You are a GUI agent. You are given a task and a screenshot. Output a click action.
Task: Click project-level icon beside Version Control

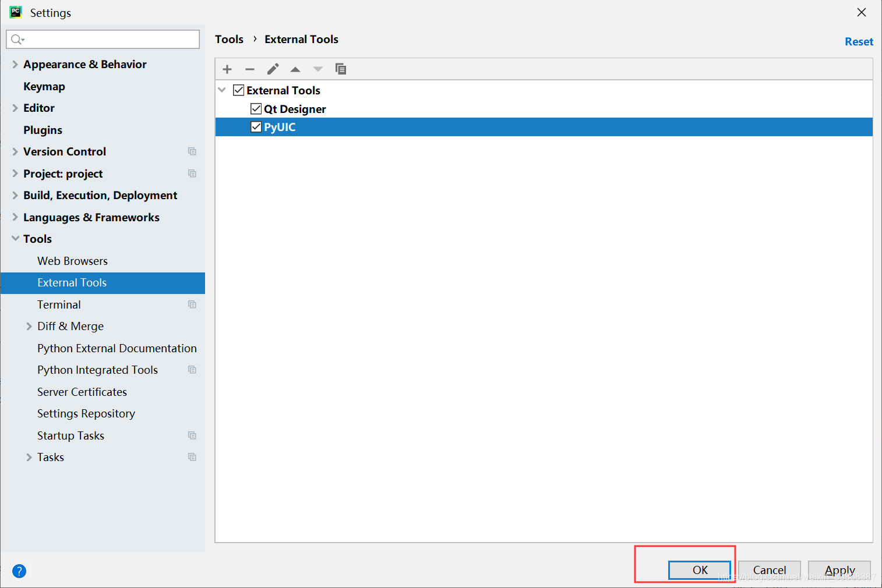coord(192,151)
